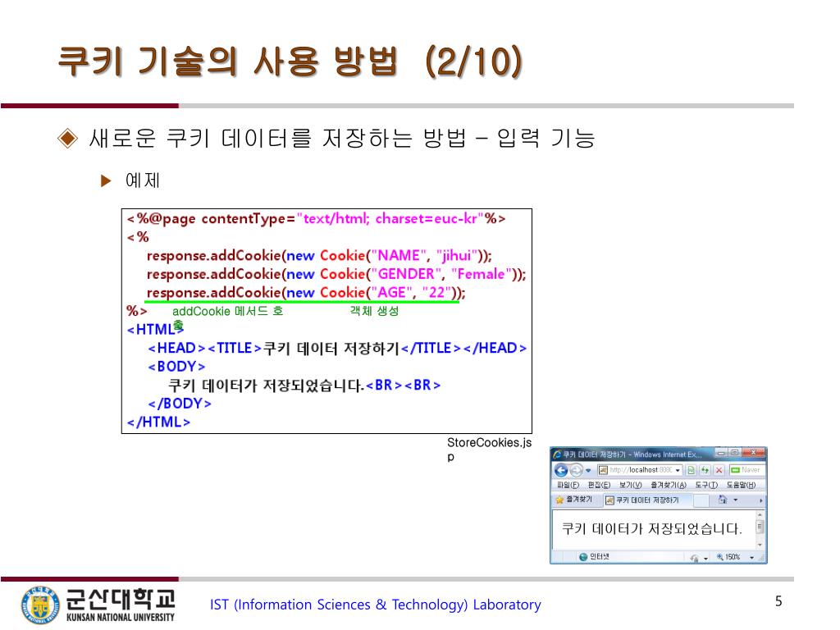The image size is (840, 630).
Task: Click the blank new tab button
Action: point(701,500)
